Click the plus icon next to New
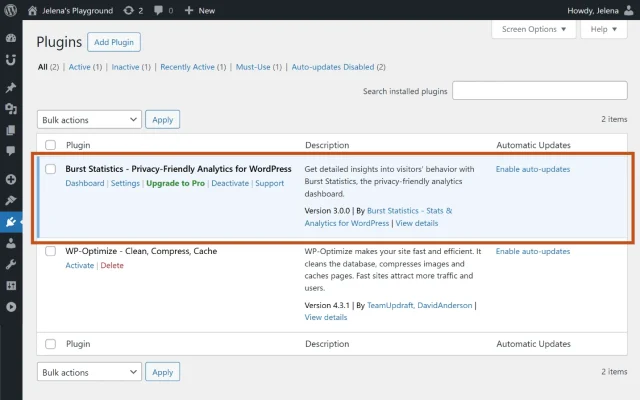This screenshot has height=400, width=640. pyautogui.click(x=189, y=11)
